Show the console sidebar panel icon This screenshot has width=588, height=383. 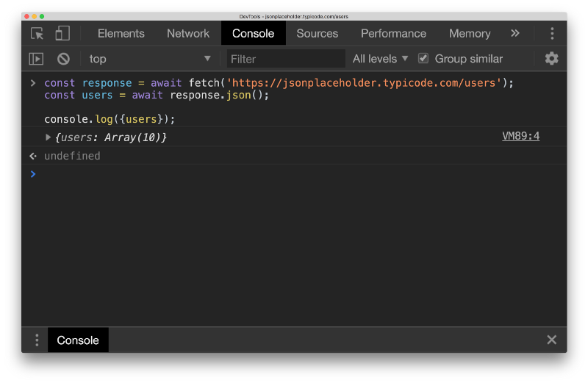(x=36, y=59)
